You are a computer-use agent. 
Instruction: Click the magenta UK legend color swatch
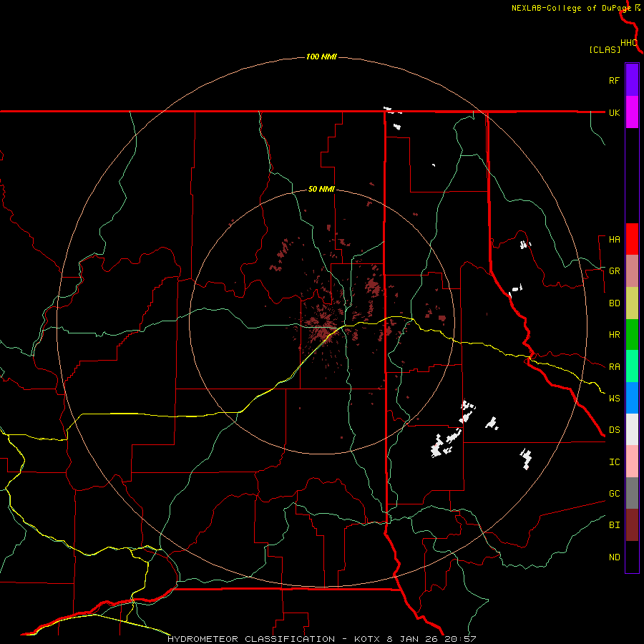[x=632, y=112]
